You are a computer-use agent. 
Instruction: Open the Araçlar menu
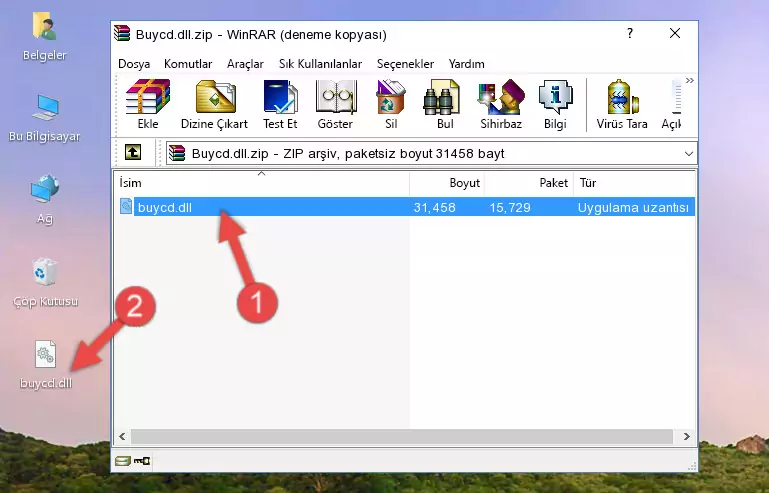pos(245,64)
